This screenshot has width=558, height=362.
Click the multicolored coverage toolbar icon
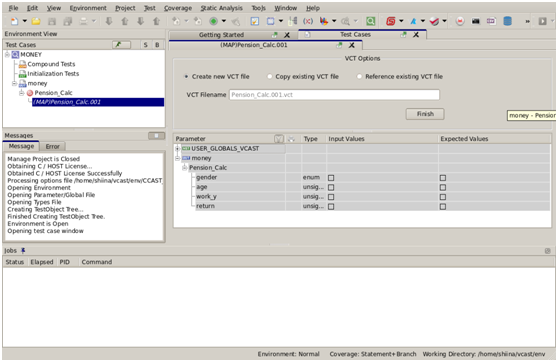point(324,21)
